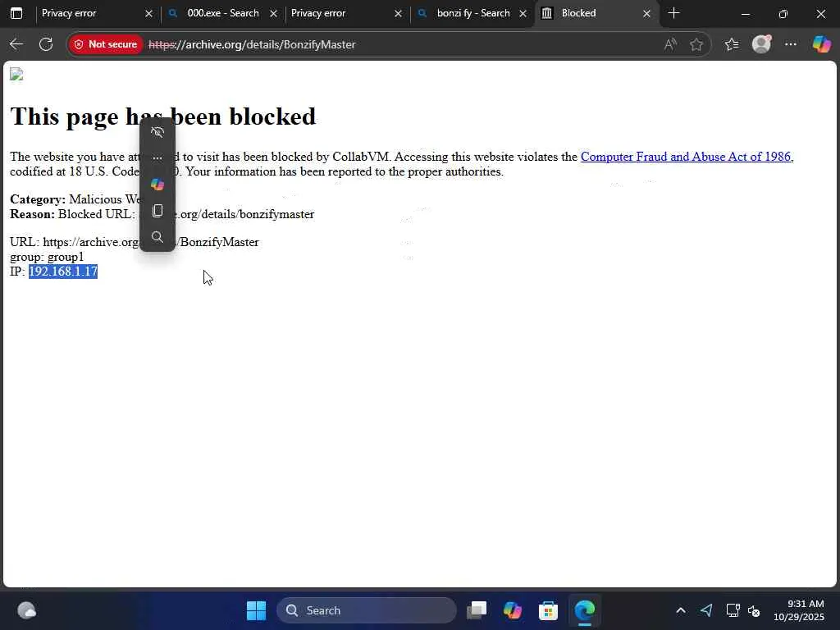Close the 000.exe - Search tab

(273, 13)
